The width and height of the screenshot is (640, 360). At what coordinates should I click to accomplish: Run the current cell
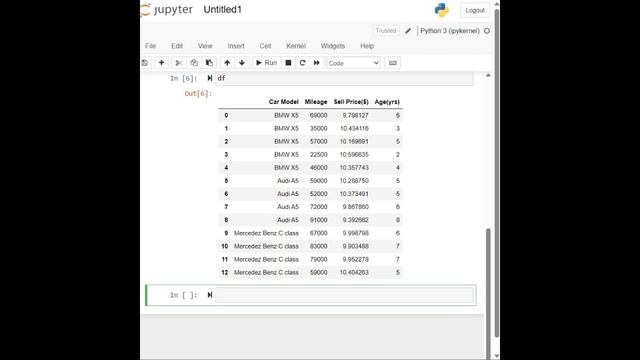point(267,63)
